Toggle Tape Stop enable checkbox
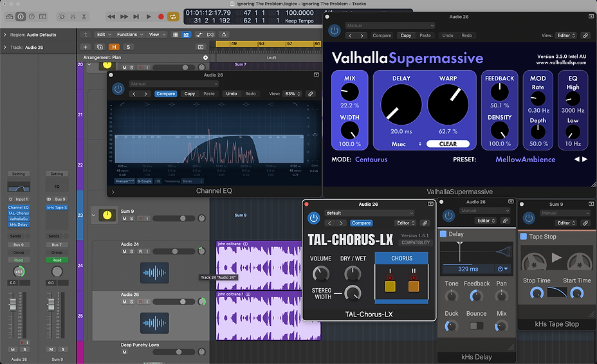 tap(524, 237)
